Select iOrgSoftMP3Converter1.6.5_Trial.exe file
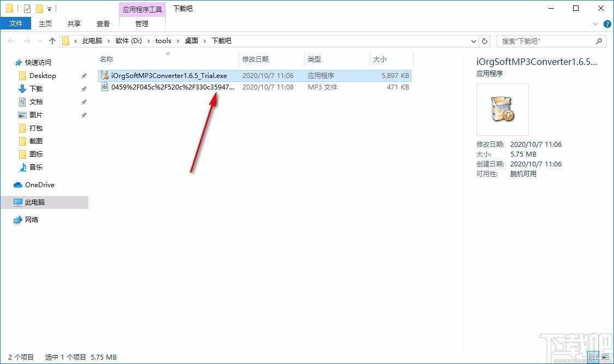 pyautogui.click(x=254, y=75)
